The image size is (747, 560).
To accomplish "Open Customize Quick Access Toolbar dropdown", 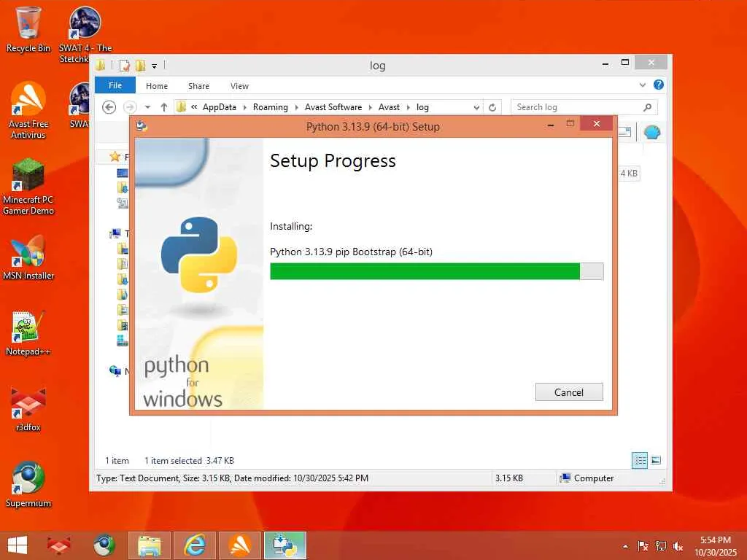I will pyautogui.click(x=155, y=66).
